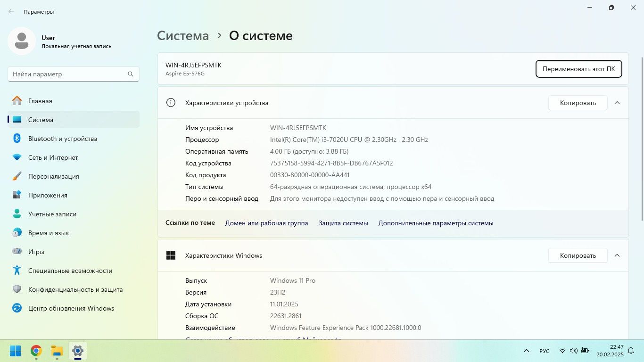Focus the Найти параметр search field
The width and height of the screenshot is (644, 362).
click(x=74, y=74)
